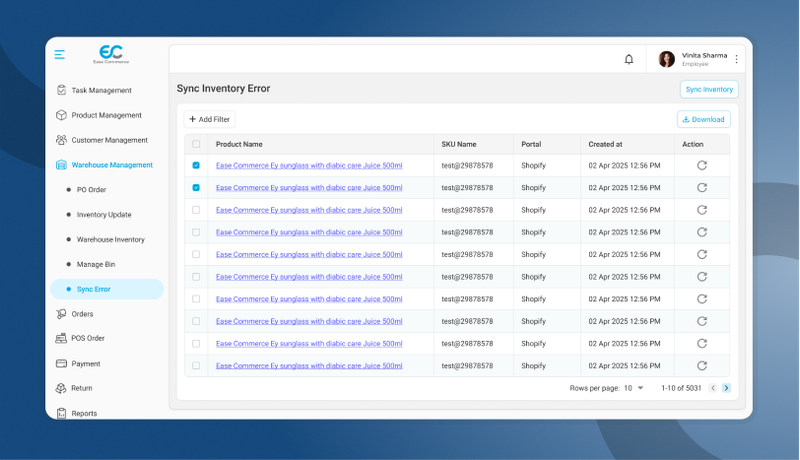Check the ninth row's checkbox
Image resolution: width=800 pixels, height=460 pixels.
point(196,343)
